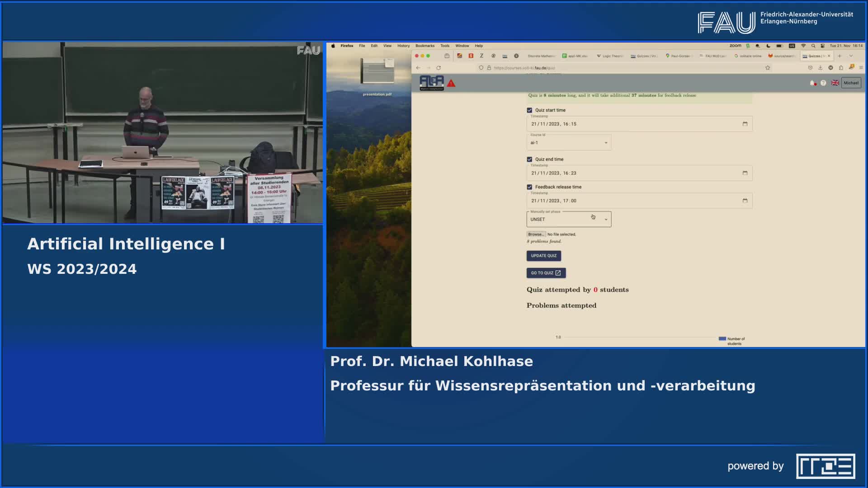
Task: Click the help question mark icon
Action: click(x=823, y=83)
